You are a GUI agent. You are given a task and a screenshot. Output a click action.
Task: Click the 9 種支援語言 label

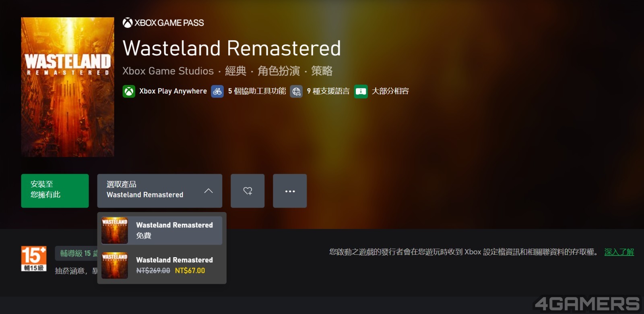click(328, 91)
